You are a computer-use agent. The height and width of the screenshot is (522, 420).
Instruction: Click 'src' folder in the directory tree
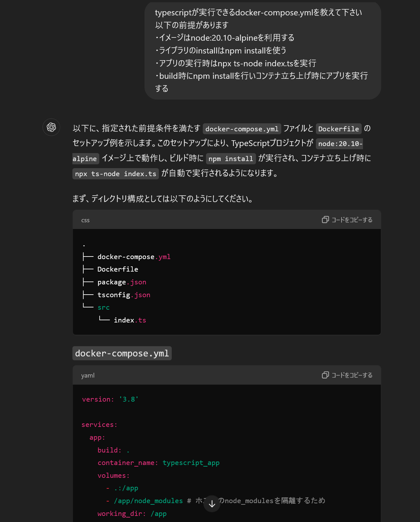103,307
